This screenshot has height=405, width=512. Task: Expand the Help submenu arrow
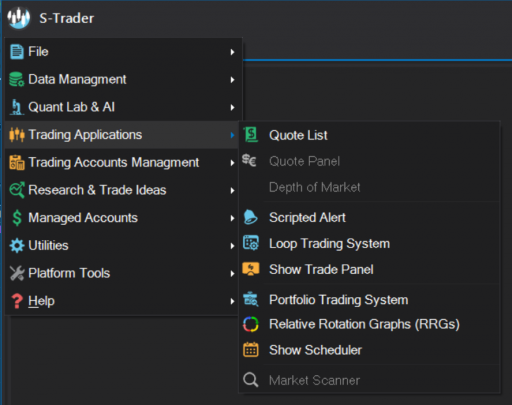232,301
